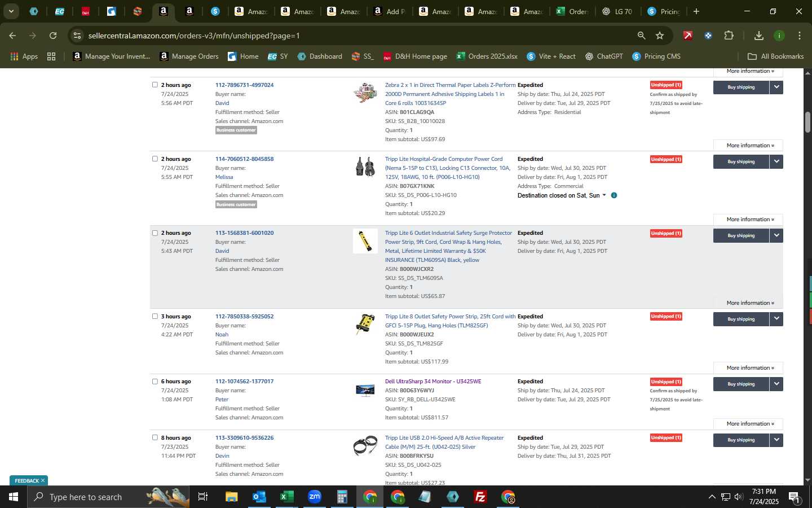Open Zoom from the taskbar
812x508 pixels.
point(314,497)
